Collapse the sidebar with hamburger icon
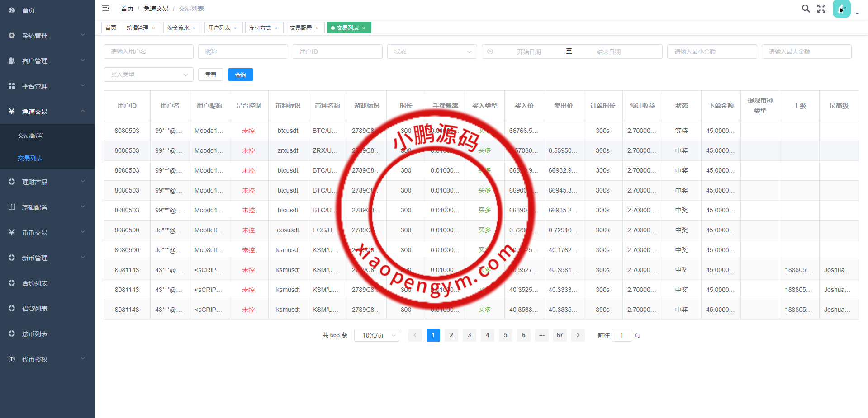Viewport: 868px width, 418px height. (106, 8)
